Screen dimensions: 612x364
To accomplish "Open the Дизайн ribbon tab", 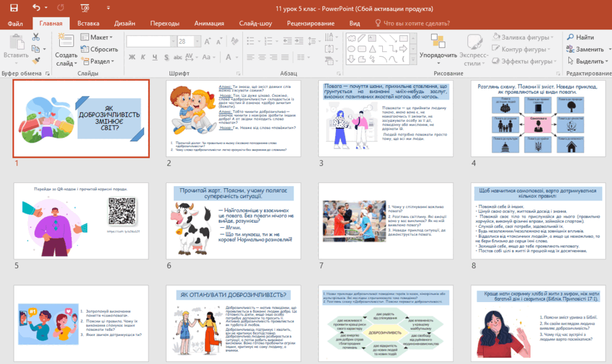I will click(x=124, y=23).
